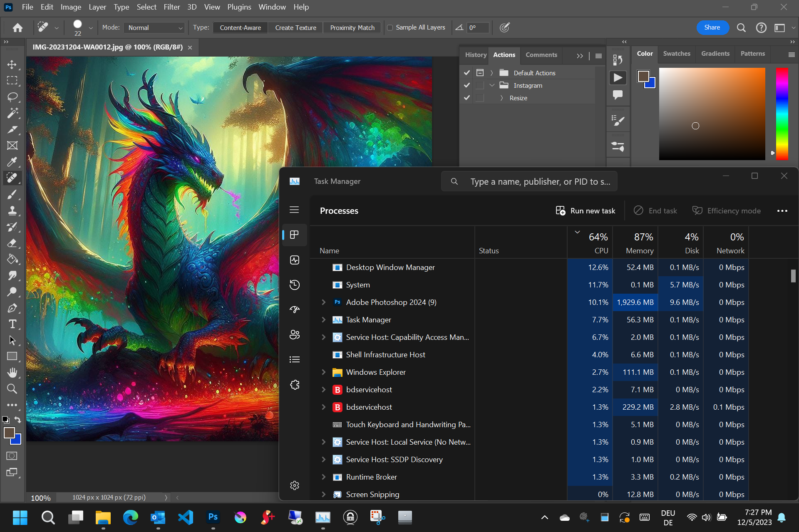Switch to the History tab

pos(475,55)
